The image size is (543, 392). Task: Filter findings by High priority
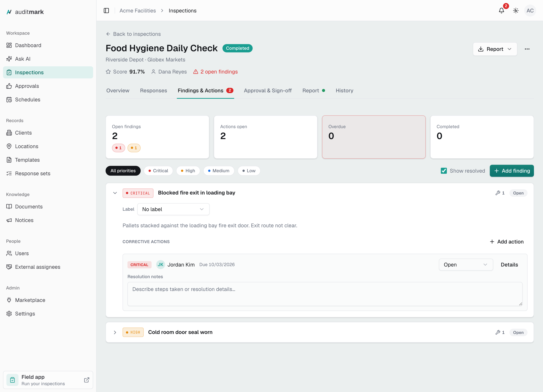[188, 171]
